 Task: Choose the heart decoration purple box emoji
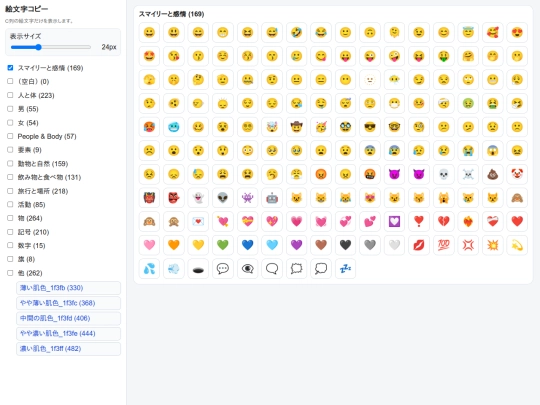tap(394, 221)
